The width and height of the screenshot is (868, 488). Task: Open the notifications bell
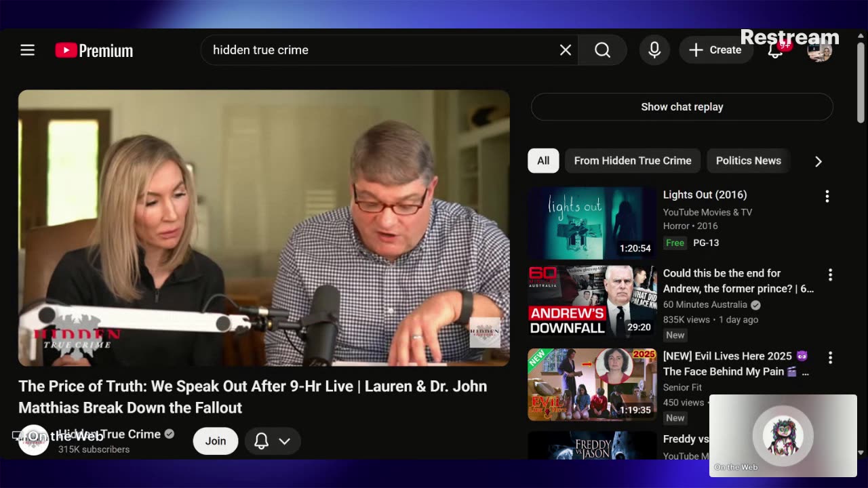[x=775, y=50]
